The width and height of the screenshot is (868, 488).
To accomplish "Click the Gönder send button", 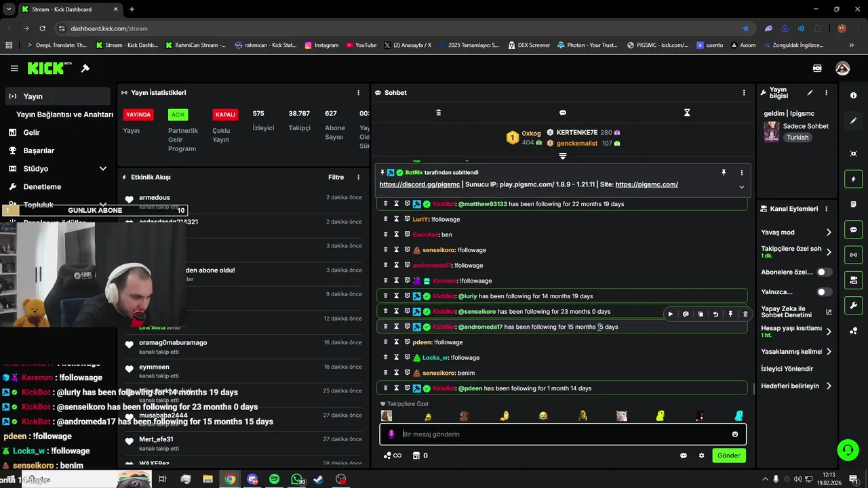I will click(729, 455).
